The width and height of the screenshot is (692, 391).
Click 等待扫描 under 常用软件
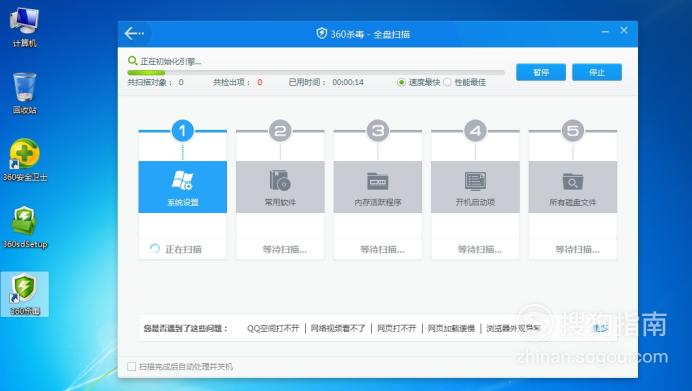click(x=285, y=249)
